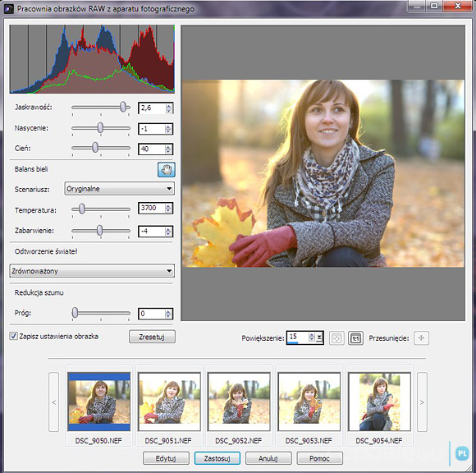
Task: Open the Zrównoważony highlights dropdown
Action: click(x=92, y=271)
